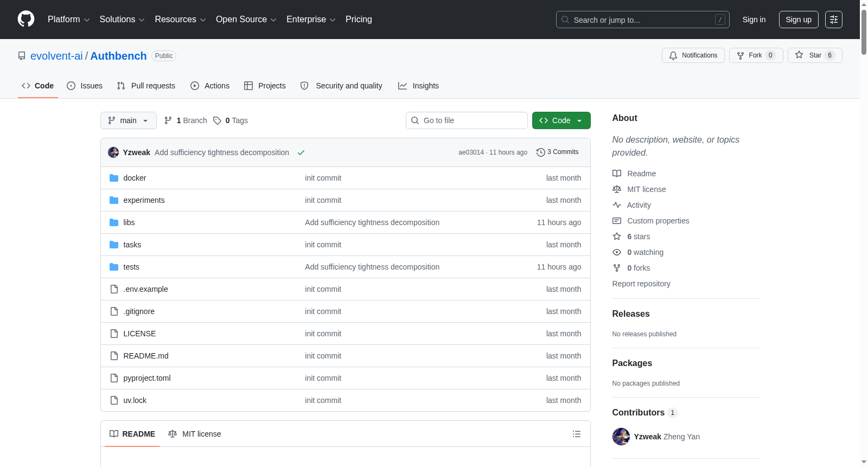This screenshot has width=868, height=467.
Task: Expand the Resources menu
Action: [x=180, y=20]
